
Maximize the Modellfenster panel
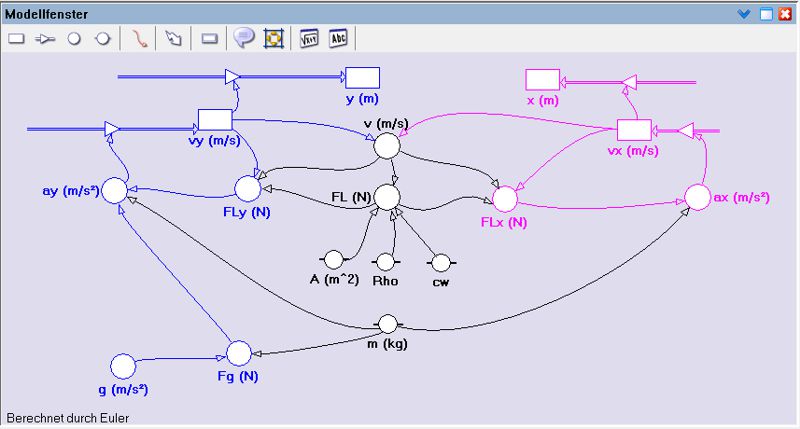tap(765, 14)
